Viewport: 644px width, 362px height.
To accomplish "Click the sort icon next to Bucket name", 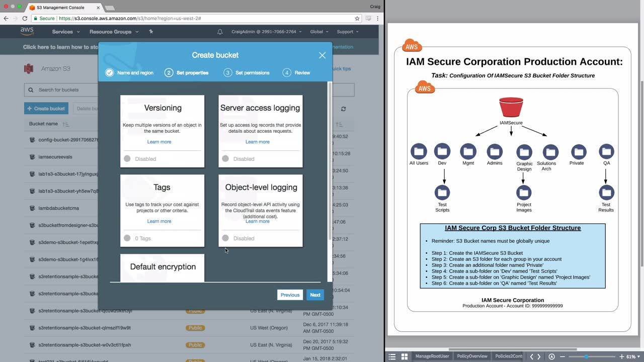I will [x=66, y=124].
